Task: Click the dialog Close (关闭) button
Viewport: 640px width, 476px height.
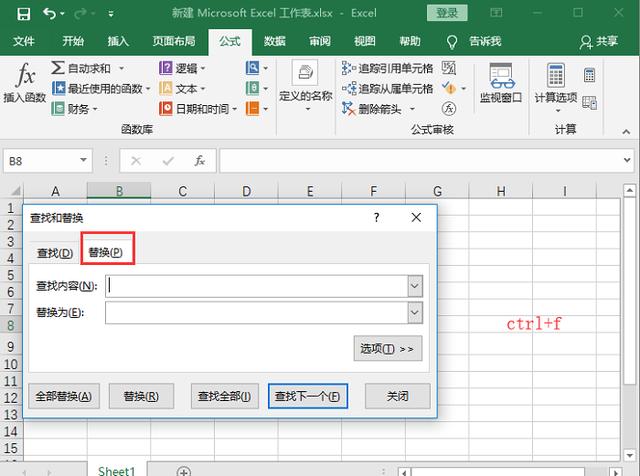Action: click(x=398, y=396)
